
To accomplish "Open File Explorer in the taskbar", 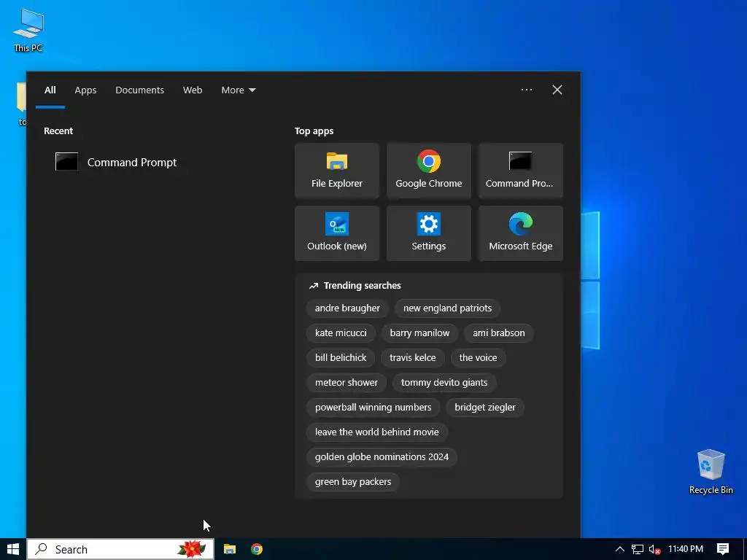I will [230, 549].
